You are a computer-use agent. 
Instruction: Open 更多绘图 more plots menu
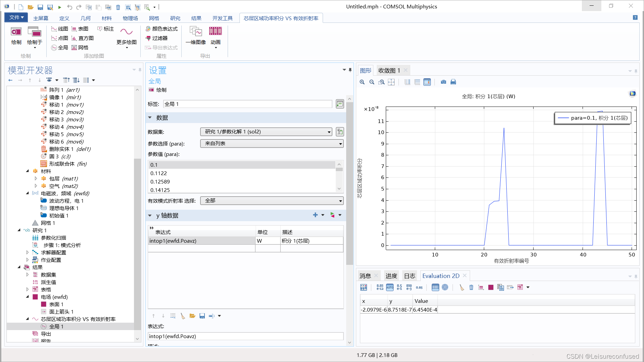[x=127, y=38]
